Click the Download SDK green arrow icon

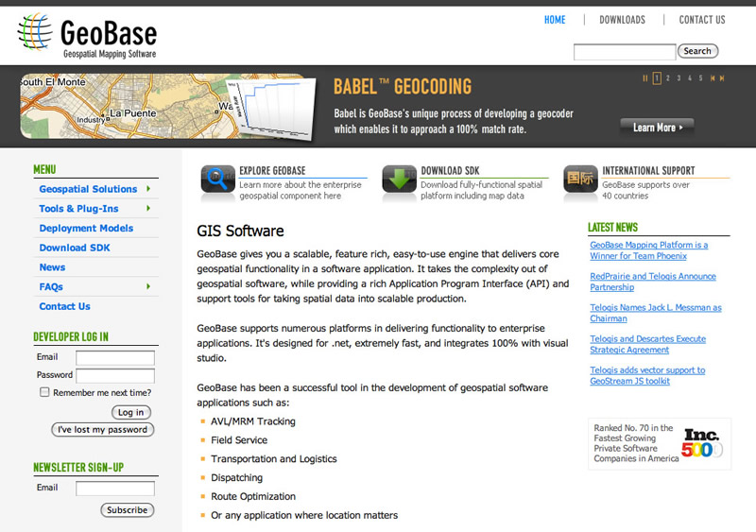(x=399, y=179)
